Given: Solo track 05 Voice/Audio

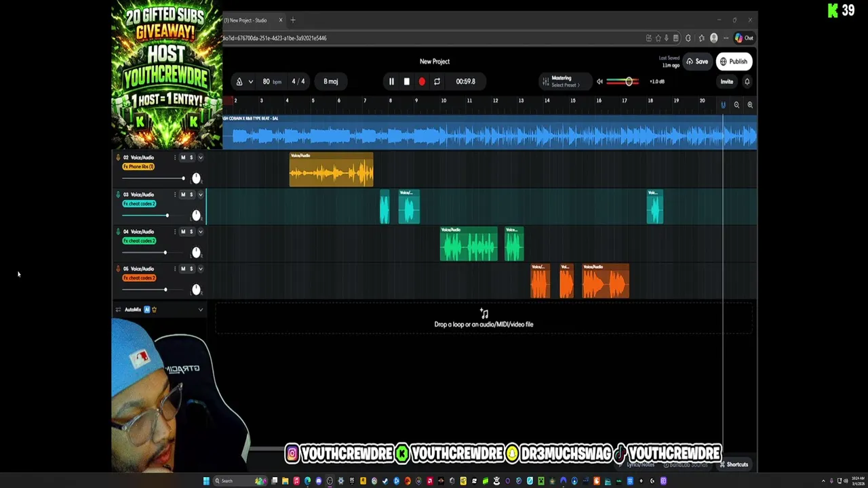Looking at the screenshot, I should click(x=191, y=269).
